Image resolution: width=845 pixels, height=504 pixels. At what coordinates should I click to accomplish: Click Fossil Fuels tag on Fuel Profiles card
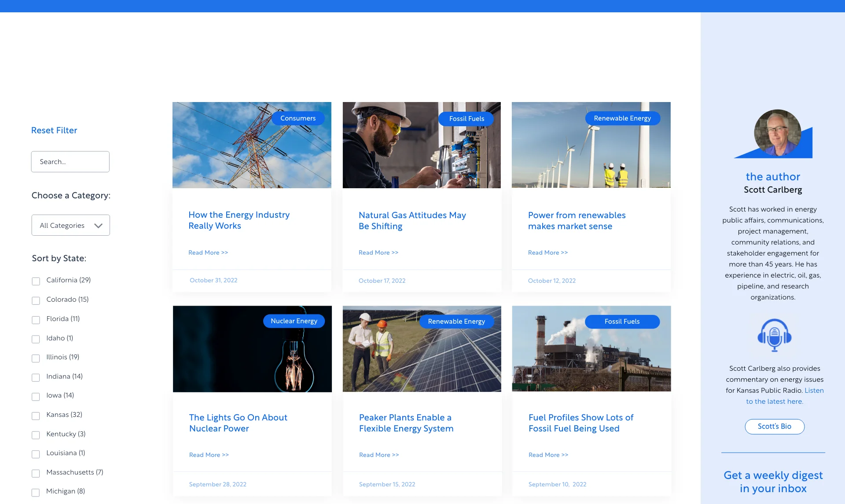[x=622, y=321]
